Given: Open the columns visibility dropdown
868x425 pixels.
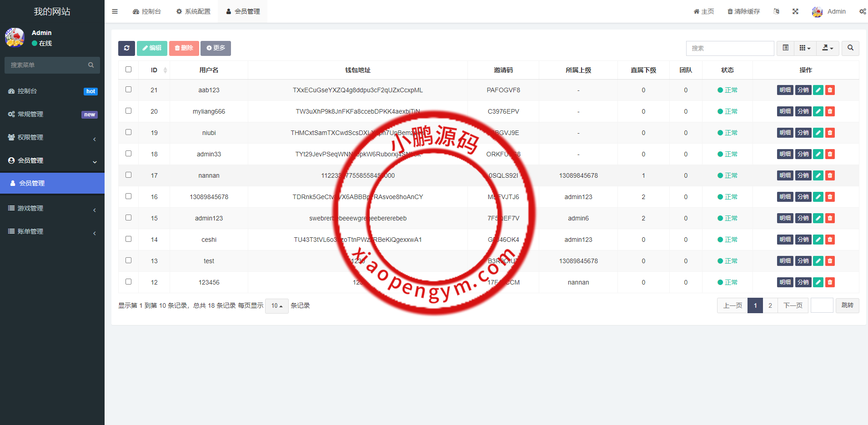Looking at the screenshot, I should pos(805,48).
